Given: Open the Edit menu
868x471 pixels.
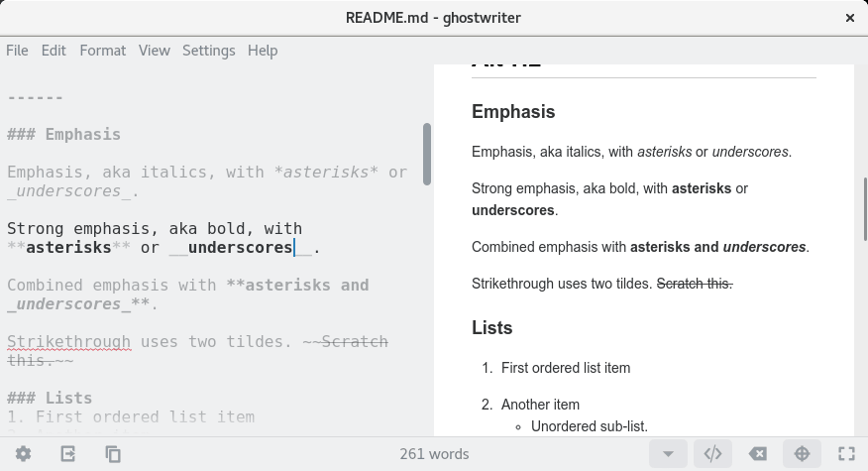Looking at the screenshot, I should [x=54, y=51].
